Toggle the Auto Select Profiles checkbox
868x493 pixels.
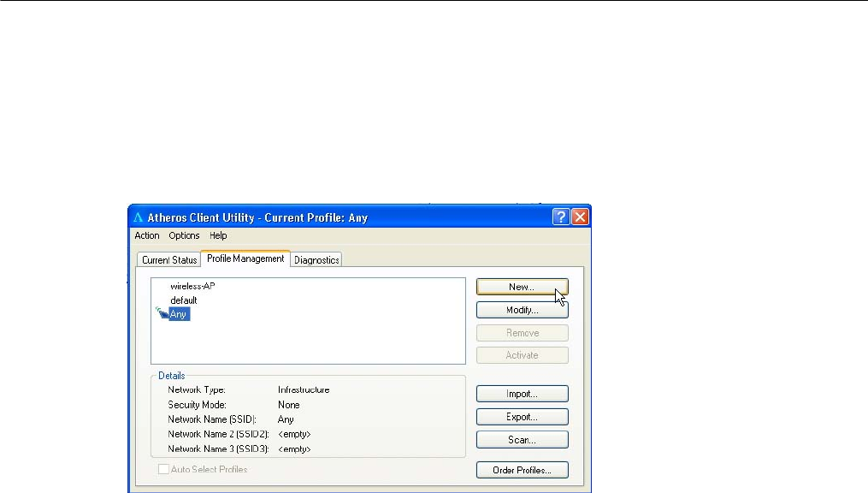(x=164, y=469)
